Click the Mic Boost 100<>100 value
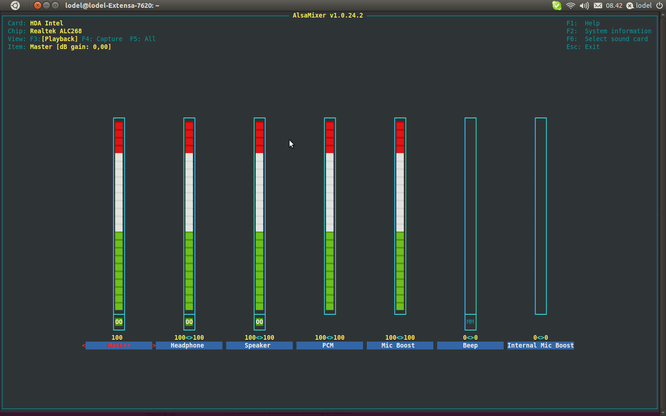Screen dimensions: 666x416 [400, 337]
